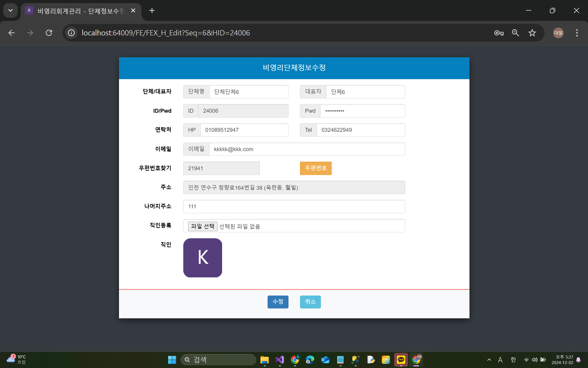Open the battery status icon
This screenshot has height=368, width=588.
point(543,360)
